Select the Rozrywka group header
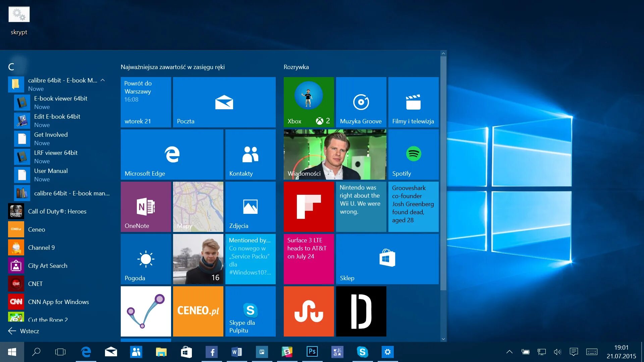This screenshot has height=362, width=644. pos(296,67)
